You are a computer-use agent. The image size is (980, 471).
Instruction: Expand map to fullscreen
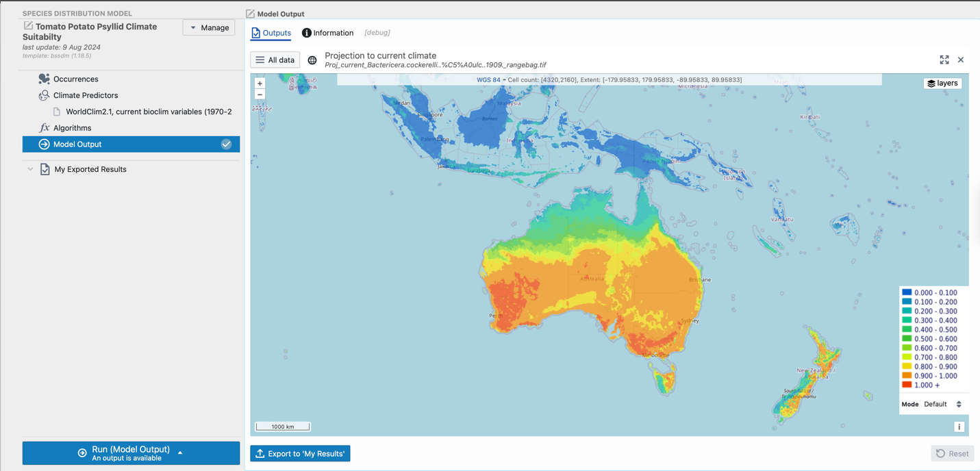[944, 60]
